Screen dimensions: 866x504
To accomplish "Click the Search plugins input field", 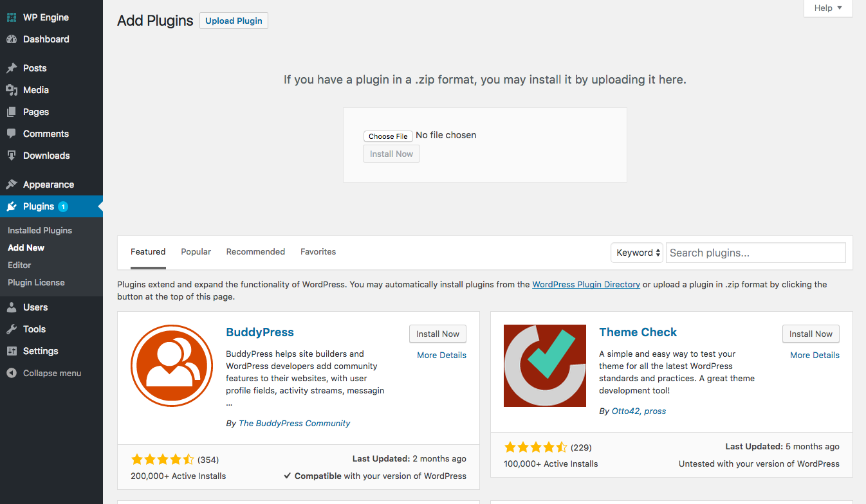I will click(755, 253).
